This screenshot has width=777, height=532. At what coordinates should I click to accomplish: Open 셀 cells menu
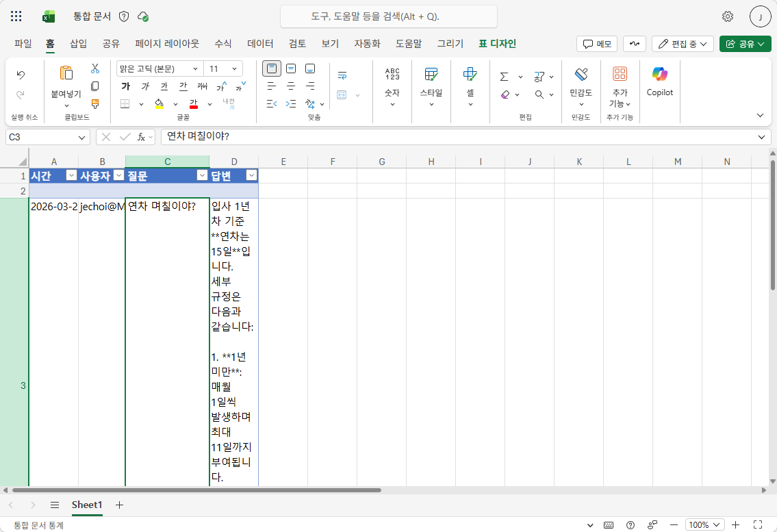tap(470, 87)
